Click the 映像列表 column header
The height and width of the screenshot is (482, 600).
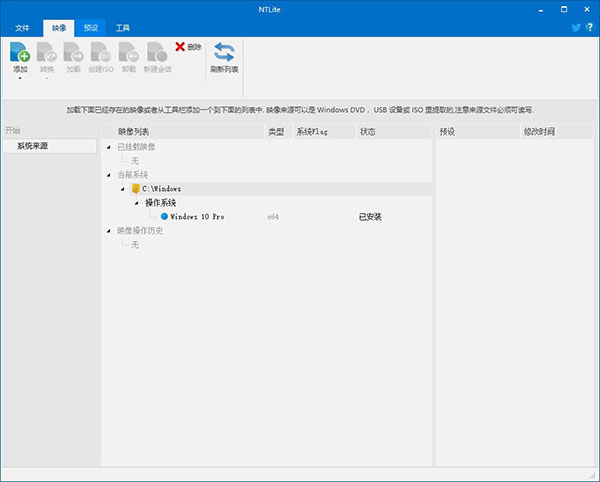click(183, 132)
